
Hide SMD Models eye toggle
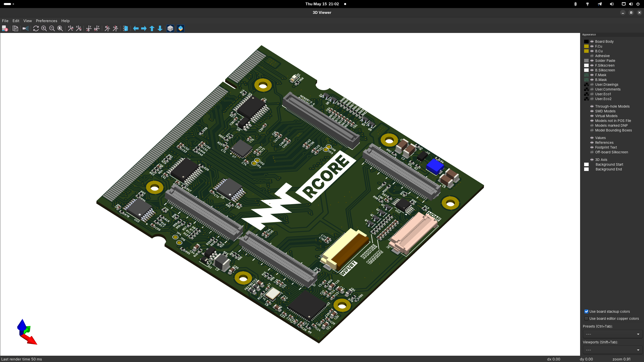pyautogui.click(x=592, y=111)
